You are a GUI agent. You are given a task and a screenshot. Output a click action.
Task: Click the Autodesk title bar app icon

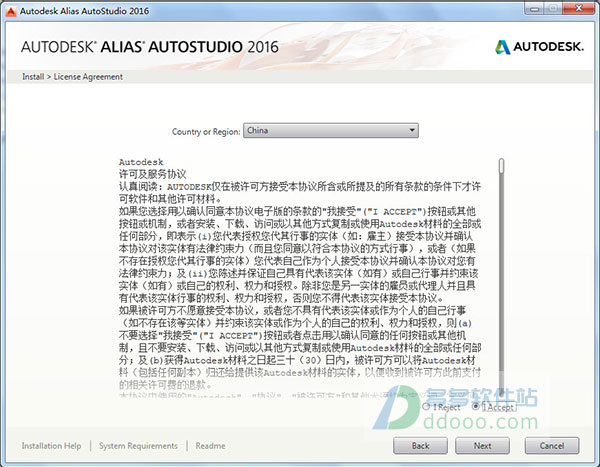(x=11, y=11)
